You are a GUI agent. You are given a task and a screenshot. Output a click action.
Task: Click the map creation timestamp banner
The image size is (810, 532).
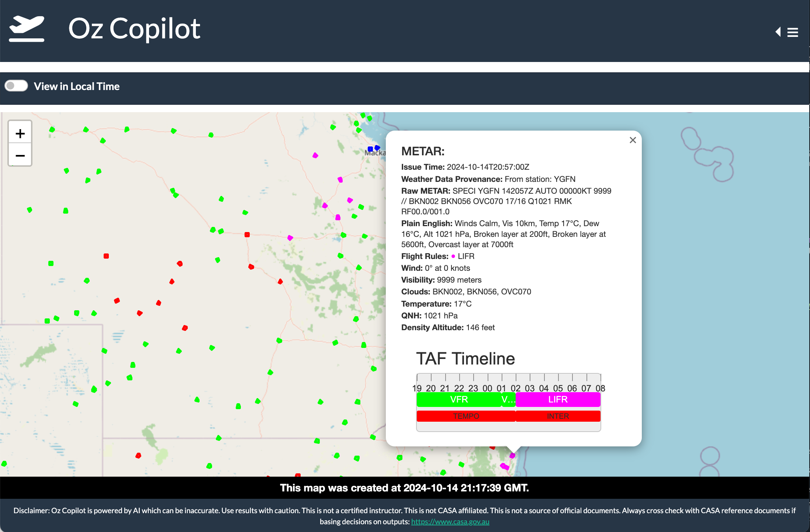click(405, 488)
